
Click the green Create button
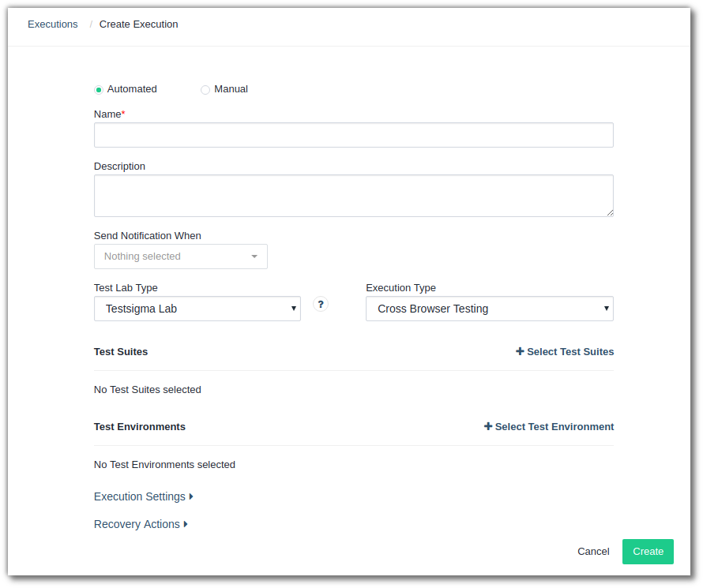[648, 551]
